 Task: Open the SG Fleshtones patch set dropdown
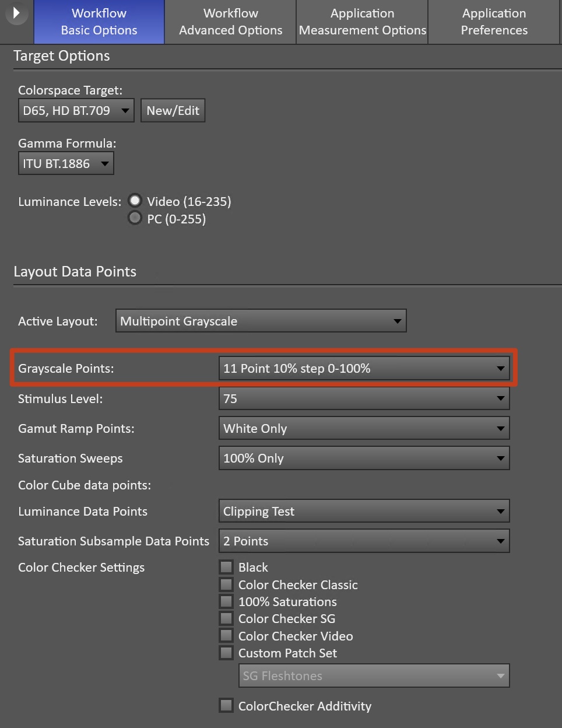tap(374, 676)
